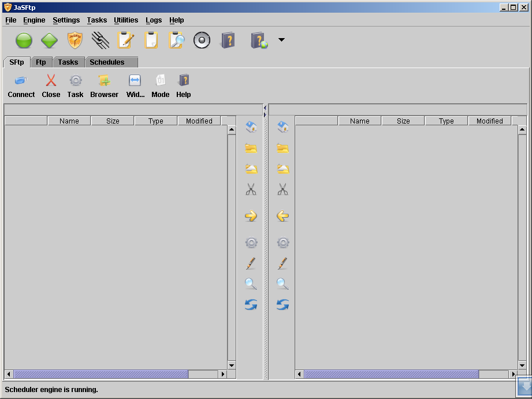Click the left pane's magnifier icon

pyautogui.click(x=251, y=284)
